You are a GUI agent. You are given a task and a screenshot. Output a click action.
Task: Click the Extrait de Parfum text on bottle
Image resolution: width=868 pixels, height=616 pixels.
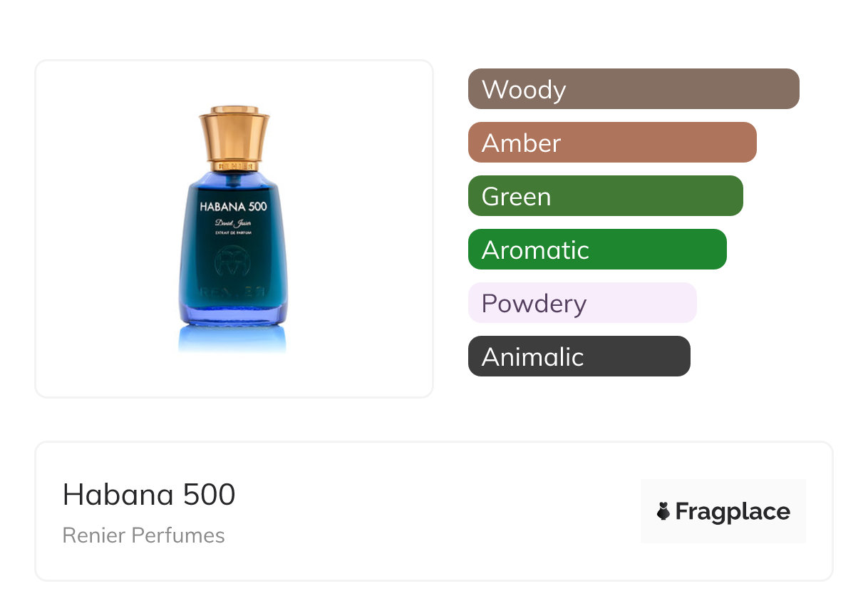[233, 235]
